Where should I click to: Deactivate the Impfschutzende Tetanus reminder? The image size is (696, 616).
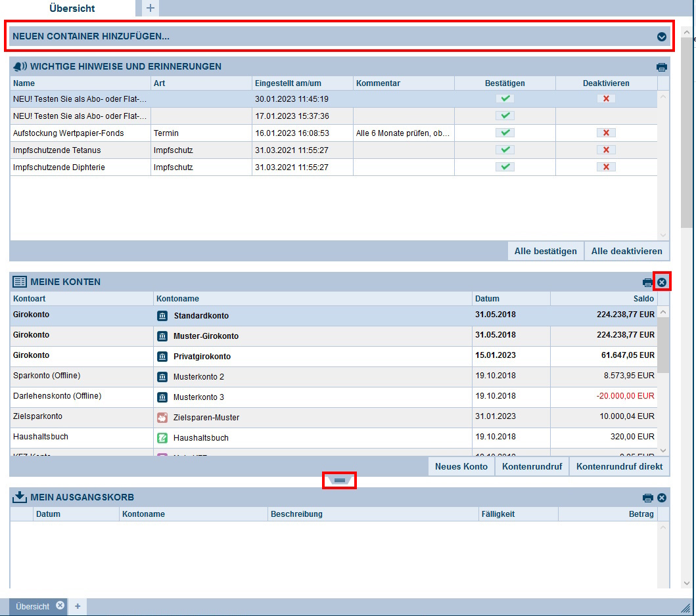(x=606, y=150)
